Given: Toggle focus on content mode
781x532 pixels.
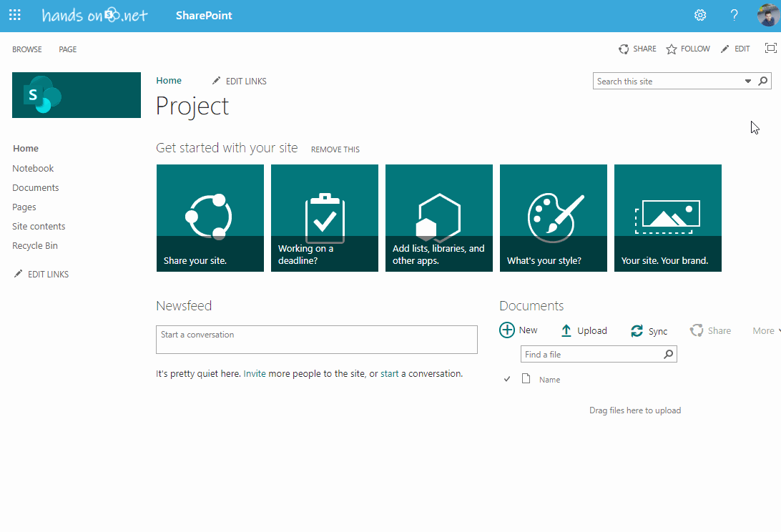Looking at the screenshot, I should (x=770, y=47).
